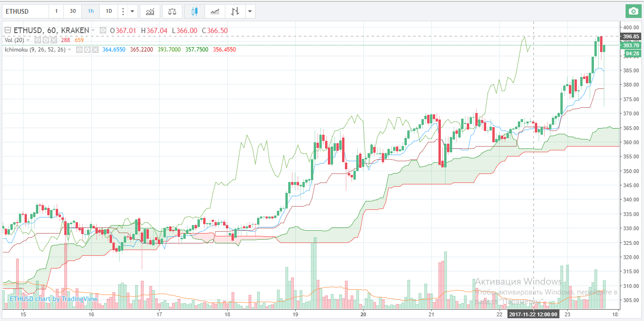Switch to the 30 minute interval
The height and width of the screenshot is (321, 644).
(72, 11)
